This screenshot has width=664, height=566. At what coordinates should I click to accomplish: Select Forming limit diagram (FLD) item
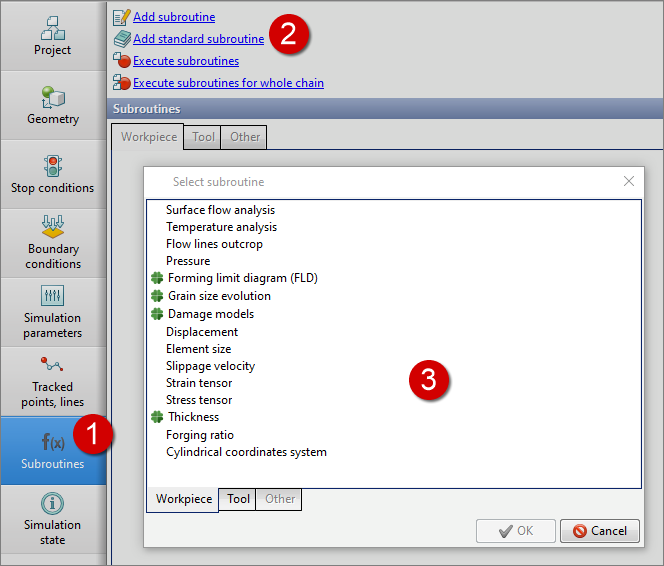(x=242, y=278)
